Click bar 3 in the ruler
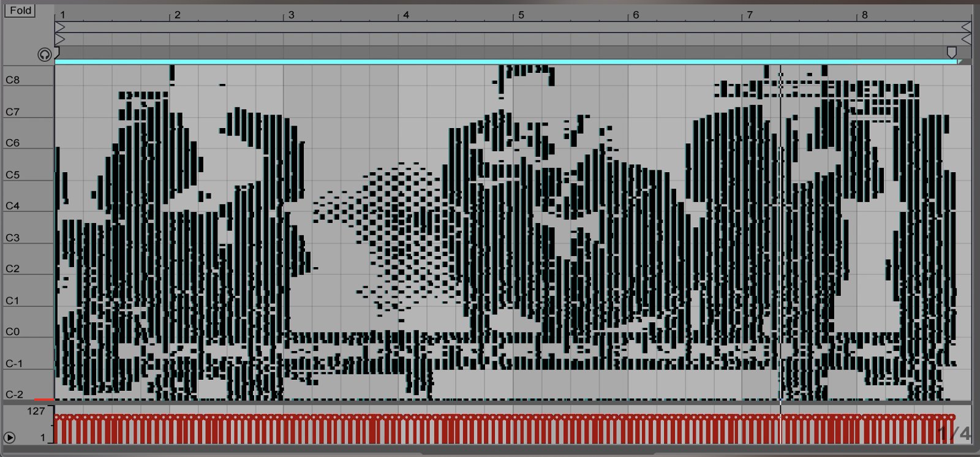 (x=291, y=15)
